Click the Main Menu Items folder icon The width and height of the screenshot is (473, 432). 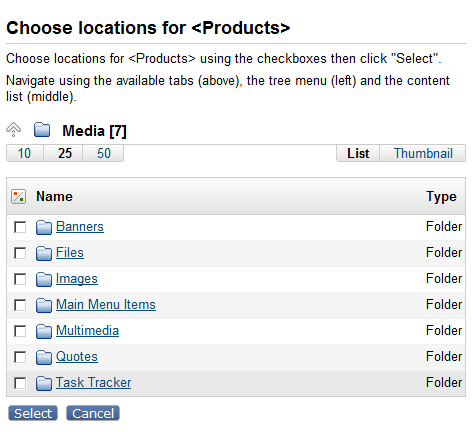[x=44, y=305]
